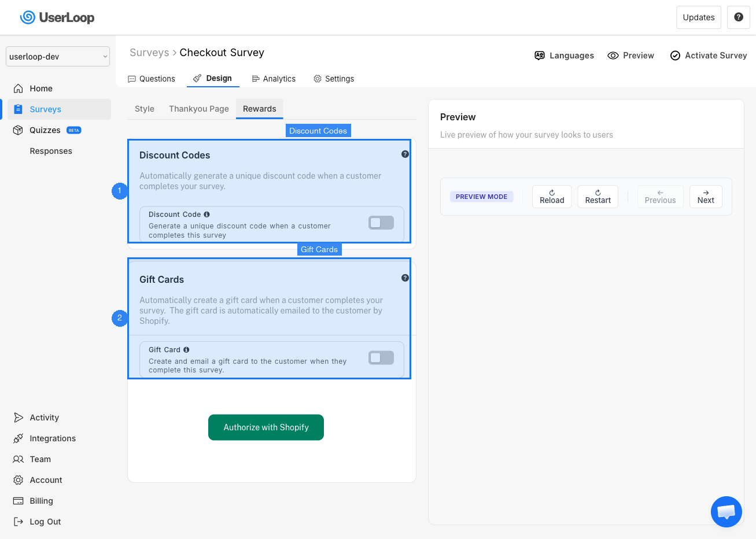Viewport: 756px width, 539px height.
Task: Turn on the Gift Card toggle
Action: [x=381, y=358]
